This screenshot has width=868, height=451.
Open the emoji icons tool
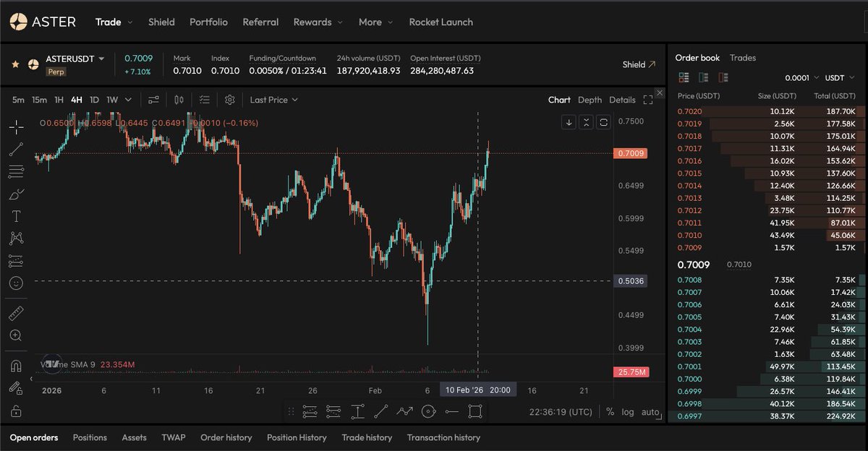[x=16, y=283]
